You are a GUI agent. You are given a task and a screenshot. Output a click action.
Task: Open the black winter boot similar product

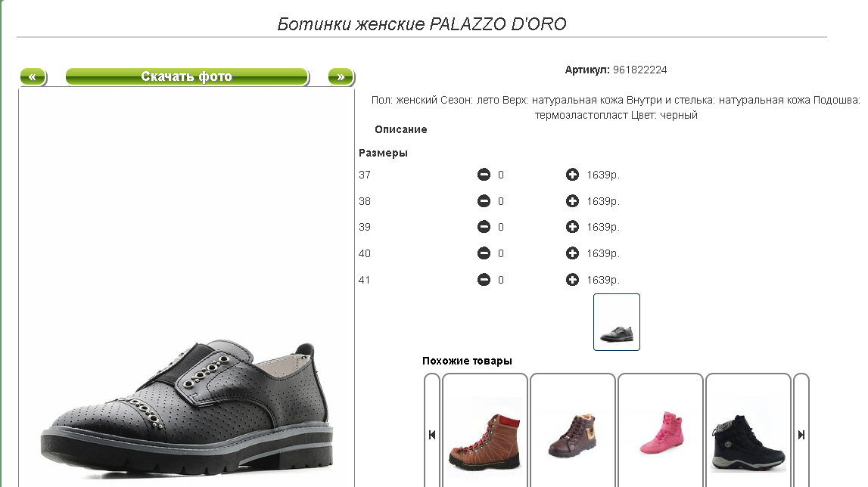pyautogui.click(x=748, y=434)
